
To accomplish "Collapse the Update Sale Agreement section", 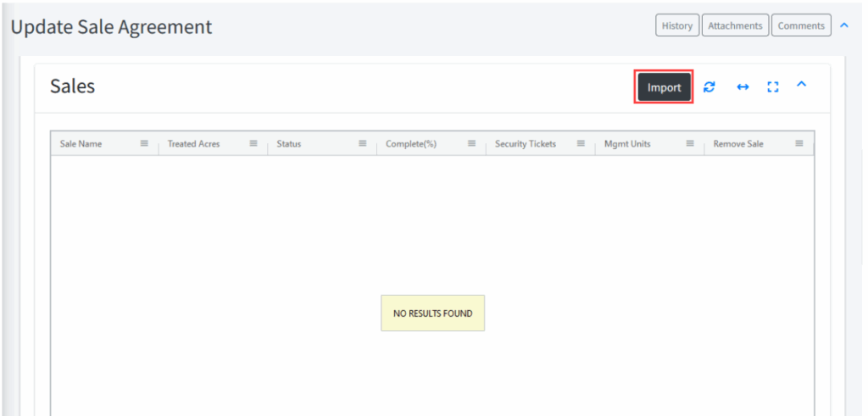I will pyautogui.click(x=843, y=25).
